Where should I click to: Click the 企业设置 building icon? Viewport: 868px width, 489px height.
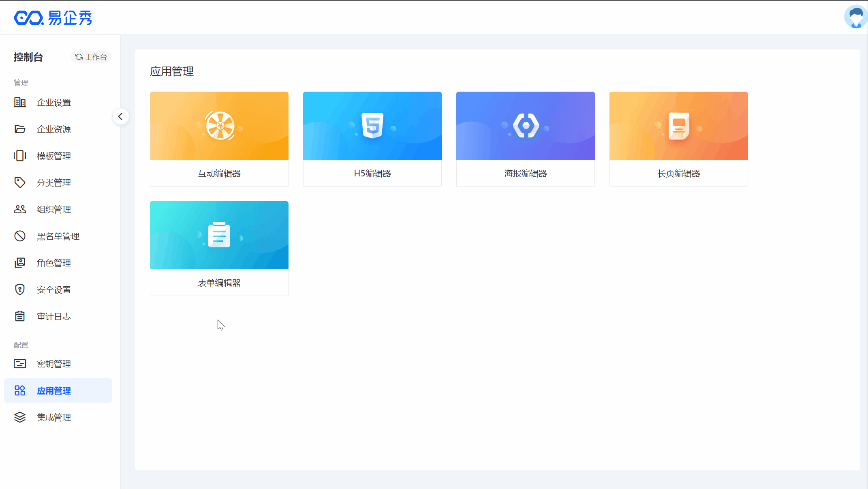20,102
